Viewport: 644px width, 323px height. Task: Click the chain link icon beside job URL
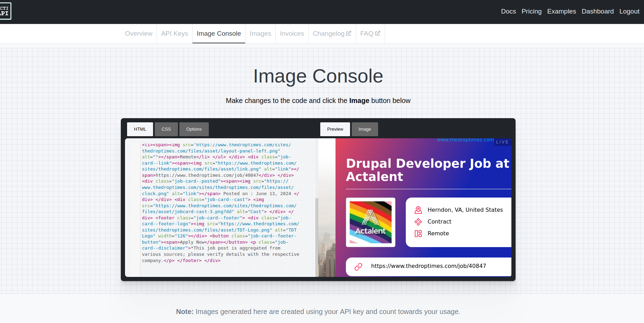tap(358, 267)
